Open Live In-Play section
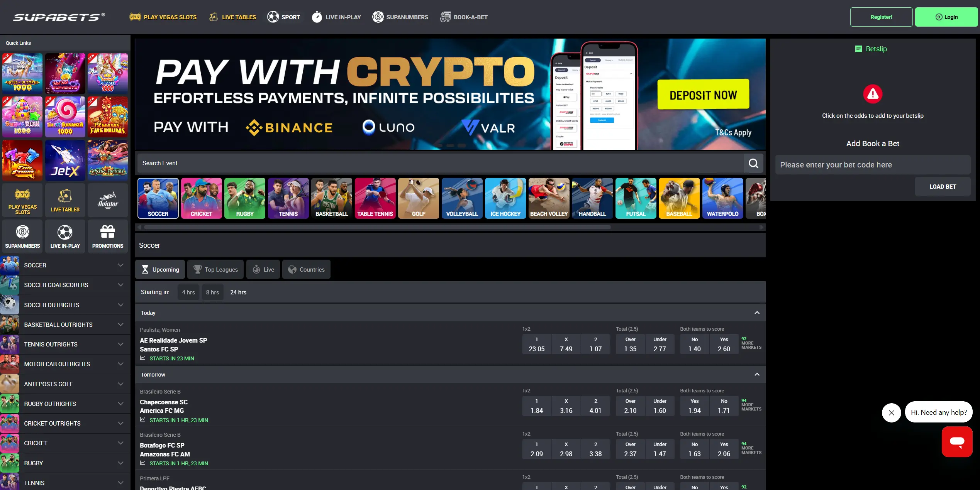Viewport: 980px width, 490px height. tap(336, 17)
